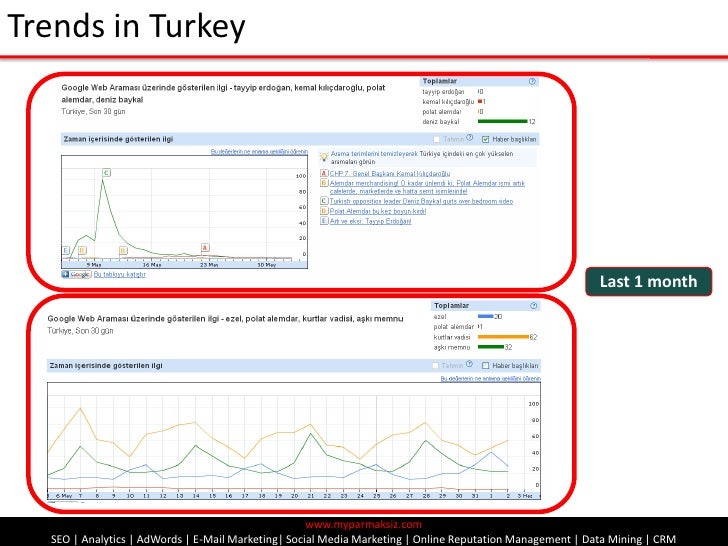Click kurtlar vadisi orange total bar
The image size is (728, 546).
503,337
